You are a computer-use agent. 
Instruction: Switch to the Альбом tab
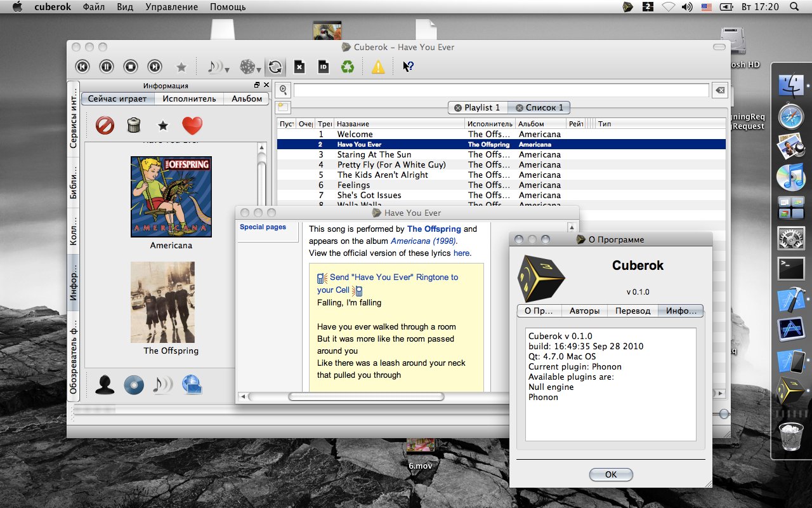click(x=247, y=98)
